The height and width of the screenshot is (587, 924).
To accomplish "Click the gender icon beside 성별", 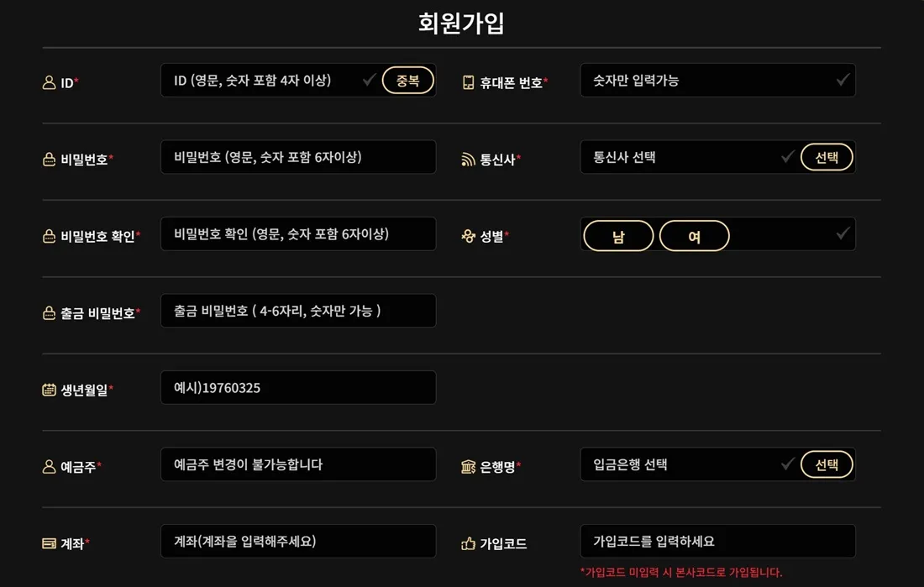I will point(469,237).
